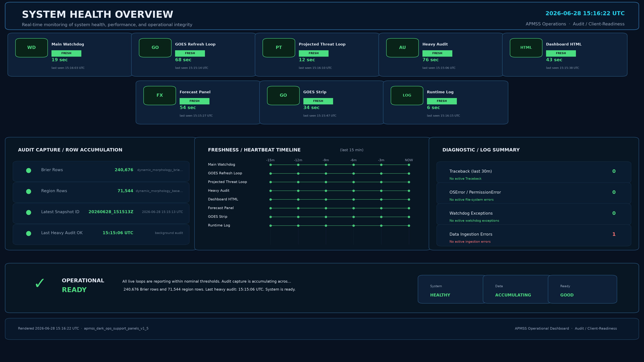Viewport: 644px width, 362px height.
Task: Click the status dot beside Last Heavy Audit OK
Action: (x=29, y=233)
